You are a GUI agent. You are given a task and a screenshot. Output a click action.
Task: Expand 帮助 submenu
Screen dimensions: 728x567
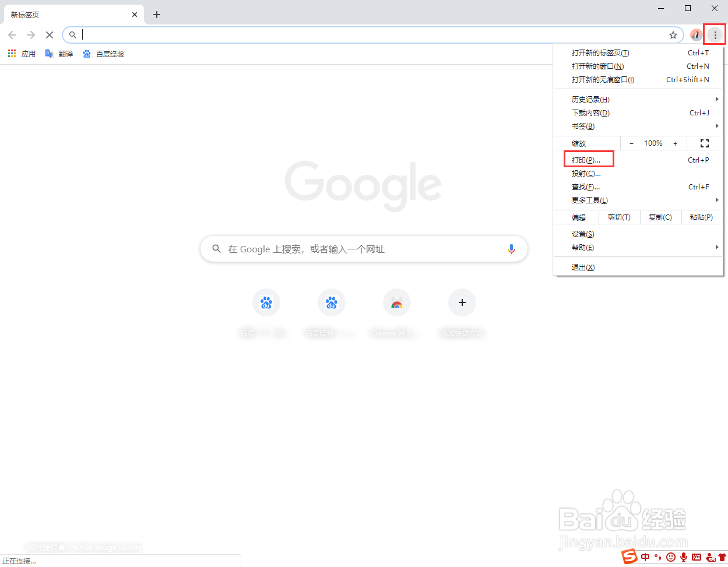(x=638, y=247)
